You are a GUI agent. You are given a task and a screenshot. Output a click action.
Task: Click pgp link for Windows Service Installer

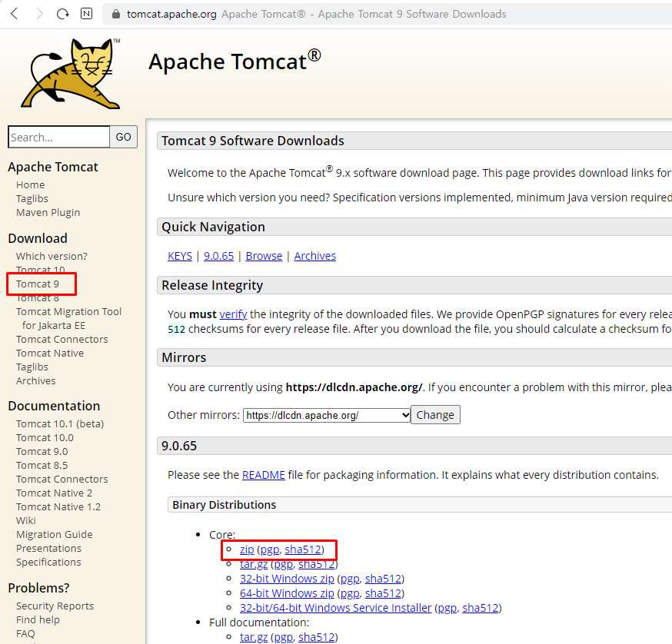click(447, 608)
